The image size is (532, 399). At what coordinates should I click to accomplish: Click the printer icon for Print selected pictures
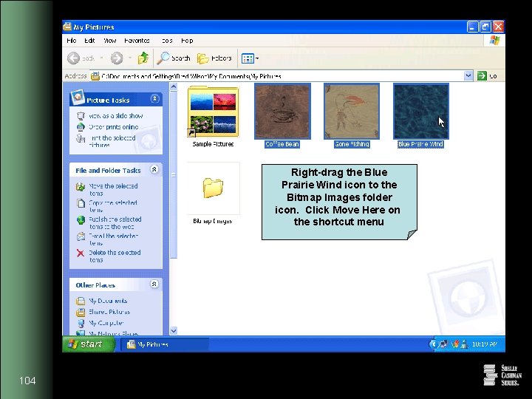point(81,138)
